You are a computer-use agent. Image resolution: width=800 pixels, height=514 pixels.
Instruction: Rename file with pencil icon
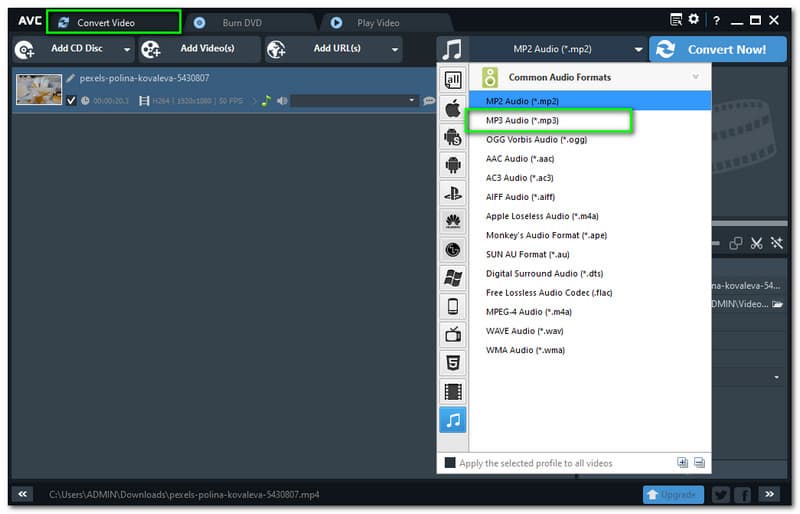click(x=70, y=78)
